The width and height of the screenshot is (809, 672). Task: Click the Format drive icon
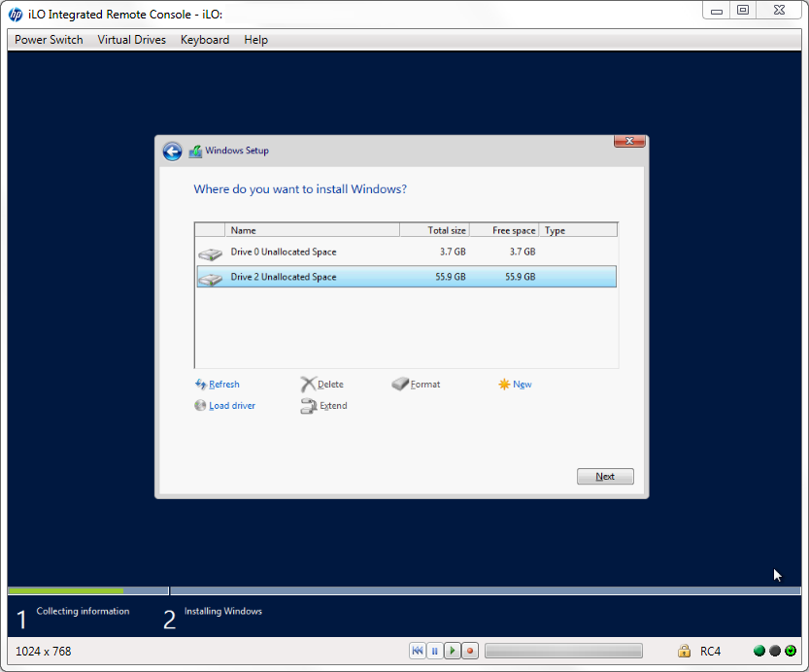click(400, 384)
